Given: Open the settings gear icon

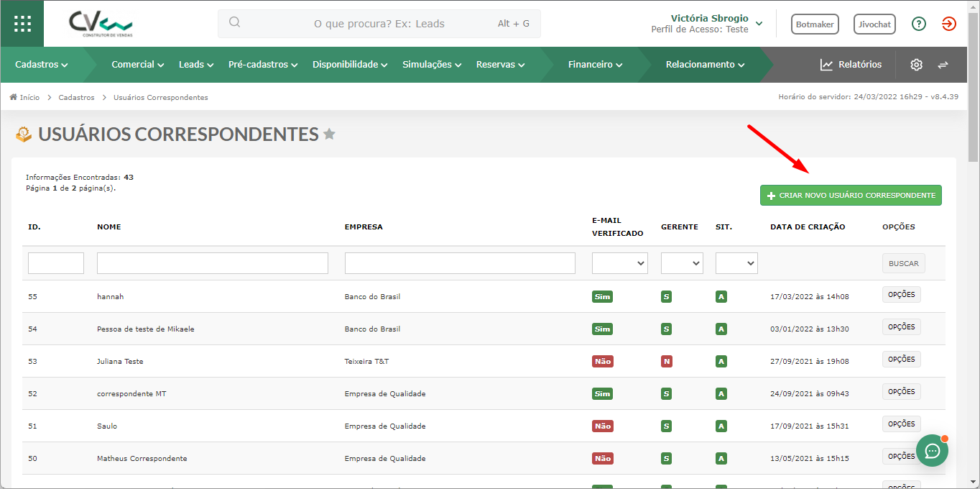Looking at the screenshot, I should click(916, 65).
